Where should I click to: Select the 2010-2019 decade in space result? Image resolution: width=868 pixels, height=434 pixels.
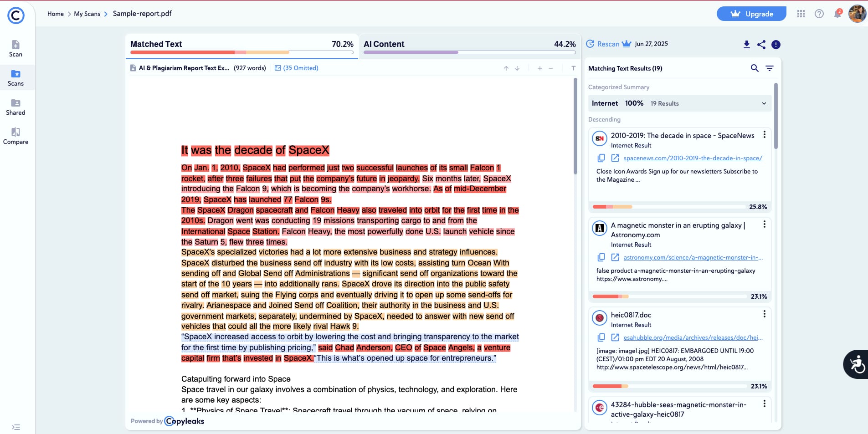[683, 136]
